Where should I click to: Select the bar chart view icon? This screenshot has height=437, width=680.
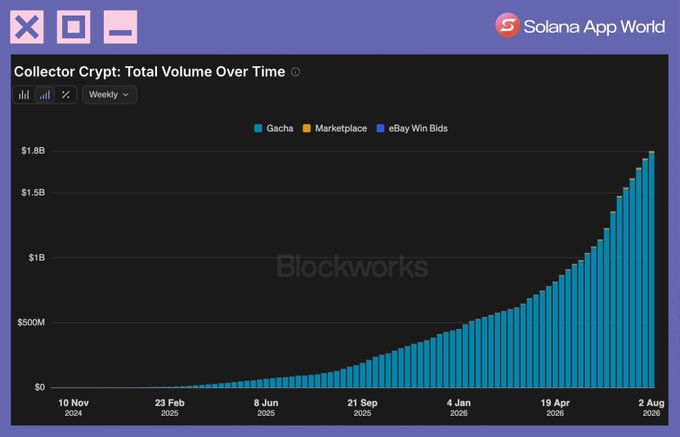[x=24, y=95]
